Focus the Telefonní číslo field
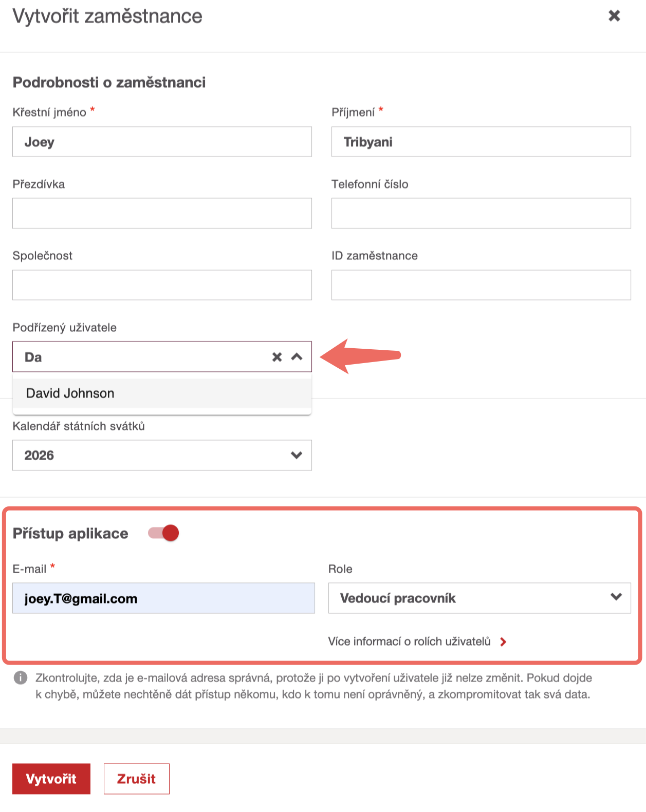The image size is (646, 812). tap(481, 213)
